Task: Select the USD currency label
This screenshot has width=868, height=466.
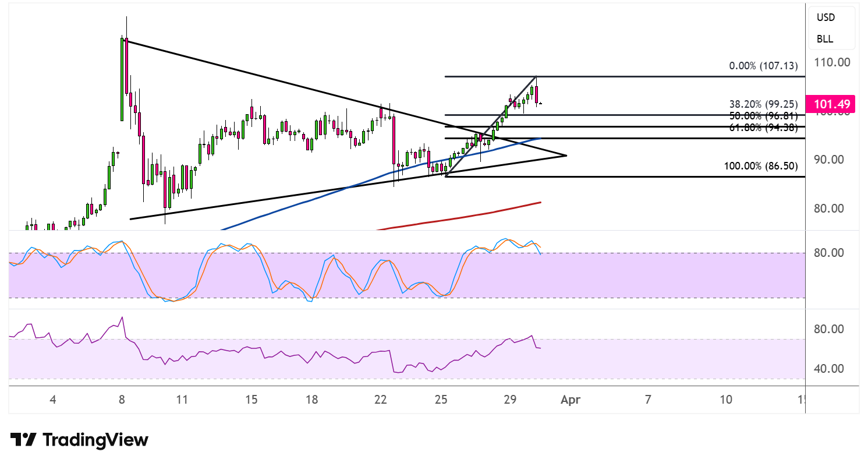Action: (826, 17)
